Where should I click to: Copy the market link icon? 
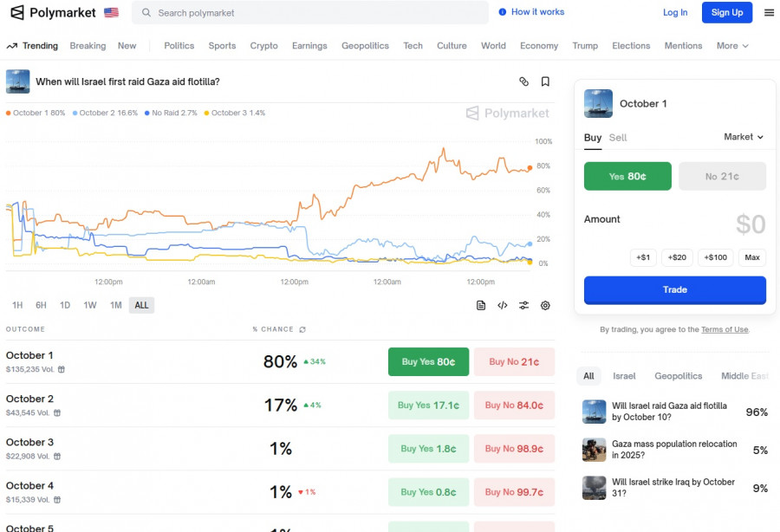click(523, 81)
